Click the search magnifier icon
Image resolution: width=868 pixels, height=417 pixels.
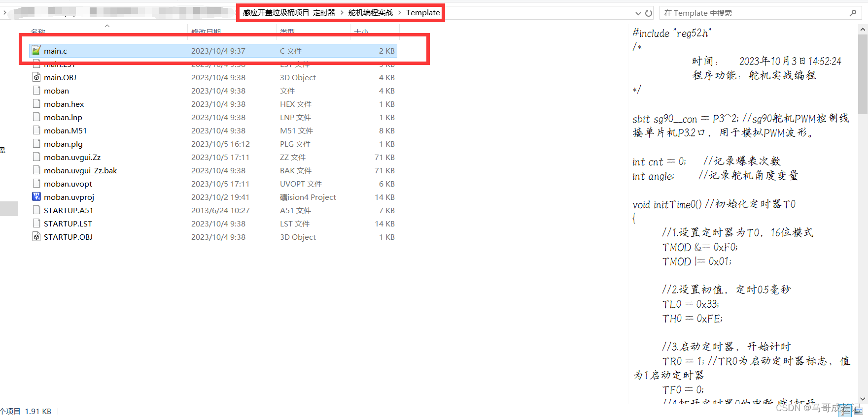[x=853, y=13]
